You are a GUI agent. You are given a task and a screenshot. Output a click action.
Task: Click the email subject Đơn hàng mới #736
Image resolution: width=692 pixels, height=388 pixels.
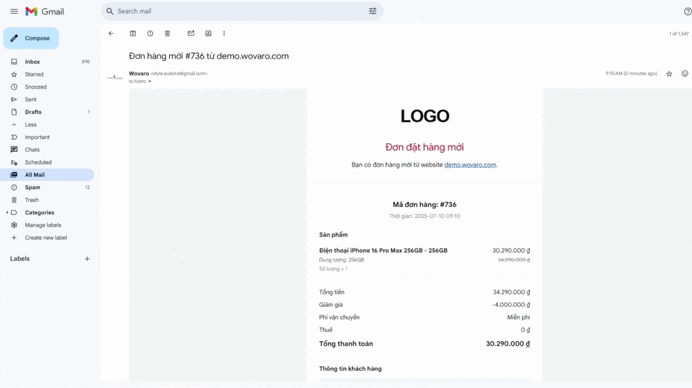coord(209,56)
